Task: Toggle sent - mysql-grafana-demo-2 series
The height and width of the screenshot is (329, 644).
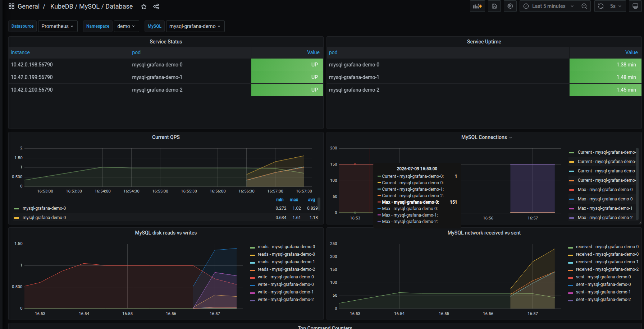Action: pos(603,300)
